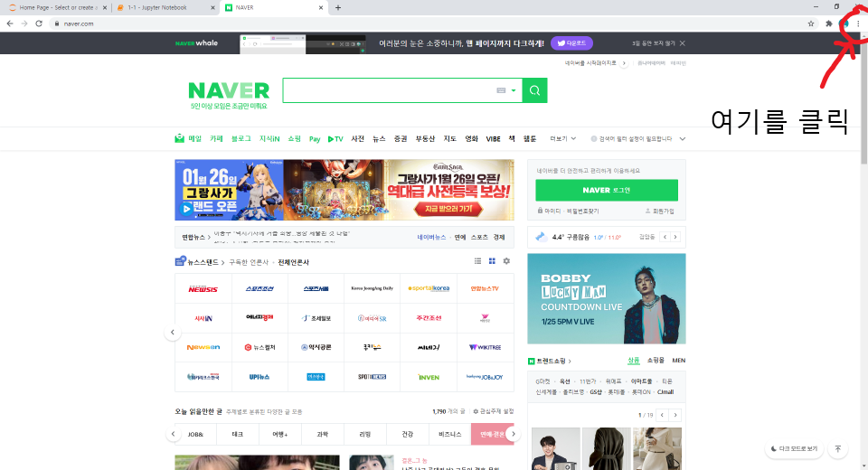This screenshot has width=868, height=470.
Task: Expand the search box autocomplete dropdown arrow
Action: [514, 90]
